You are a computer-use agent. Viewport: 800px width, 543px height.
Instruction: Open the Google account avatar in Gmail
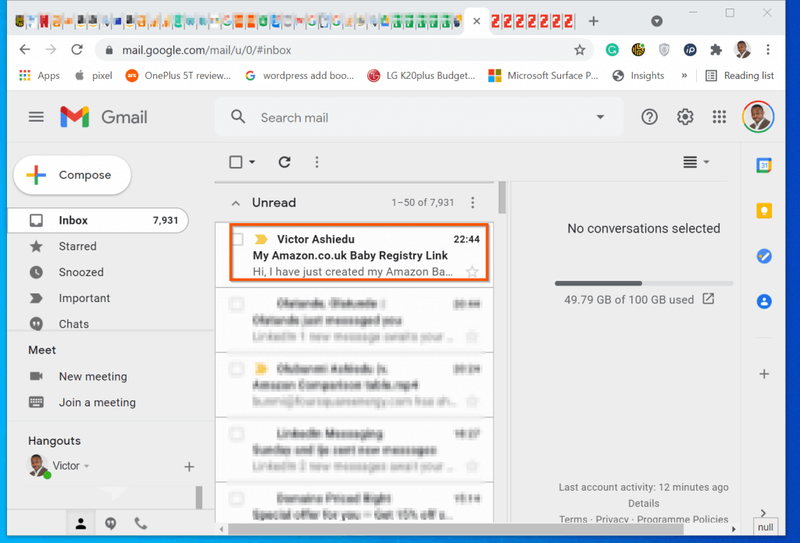[x=758, y=117]
